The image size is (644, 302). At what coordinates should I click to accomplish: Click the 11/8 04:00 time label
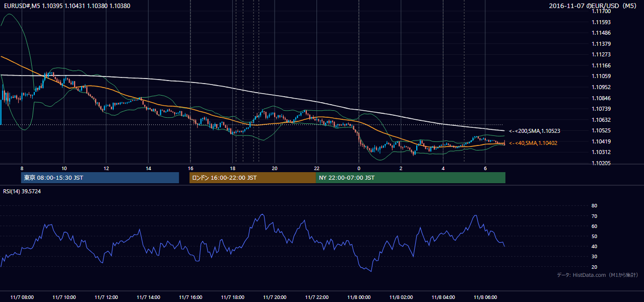click(443, 297)
